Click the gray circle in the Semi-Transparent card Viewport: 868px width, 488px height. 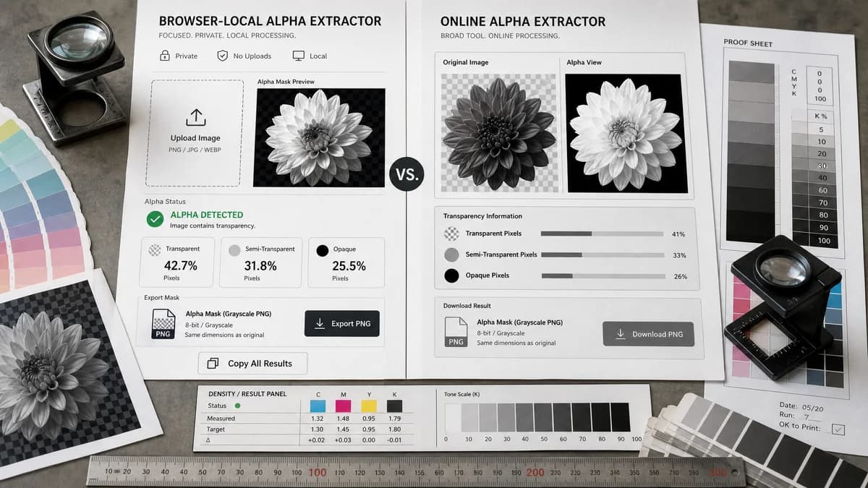(234, 250)
